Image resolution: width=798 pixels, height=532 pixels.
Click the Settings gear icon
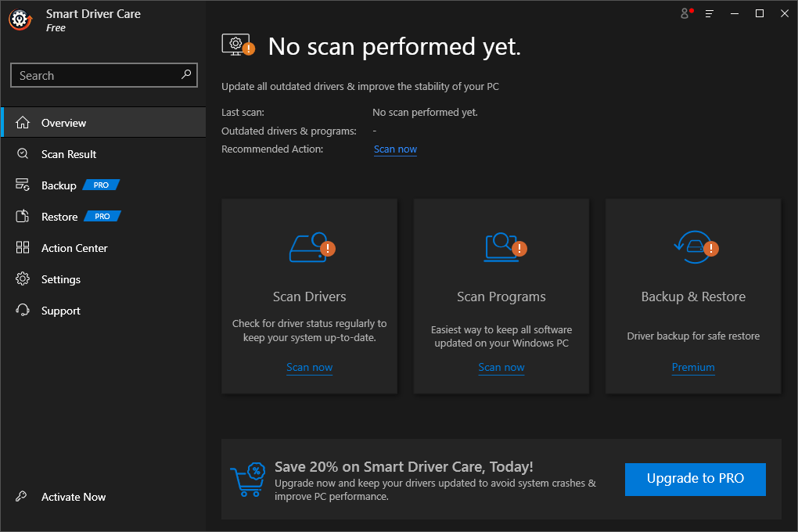23,279
